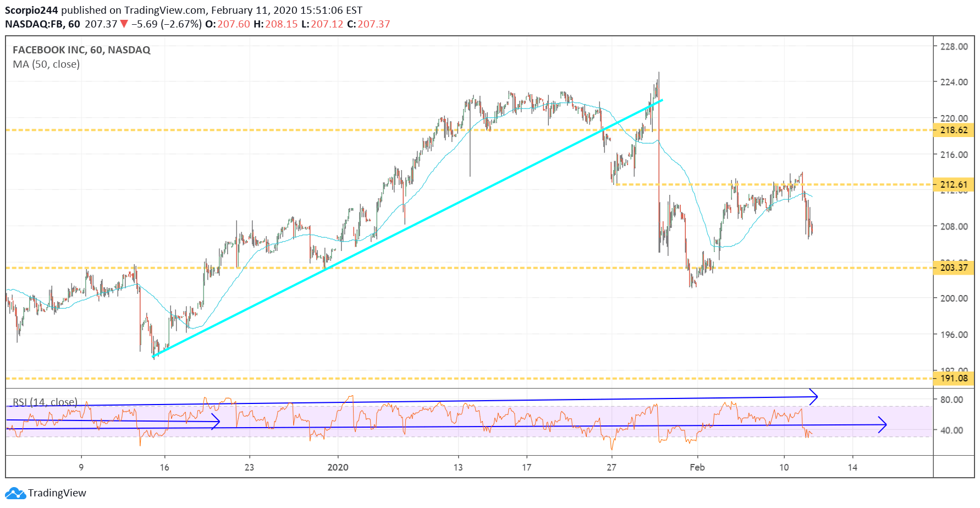Click the 17 date label on time axis

click(526, 467)
